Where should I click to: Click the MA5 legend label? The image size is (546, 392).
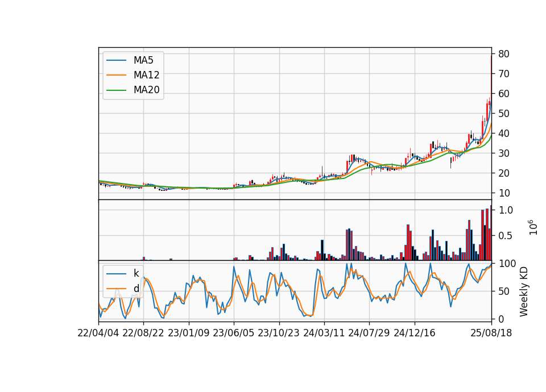pos(143,60)
